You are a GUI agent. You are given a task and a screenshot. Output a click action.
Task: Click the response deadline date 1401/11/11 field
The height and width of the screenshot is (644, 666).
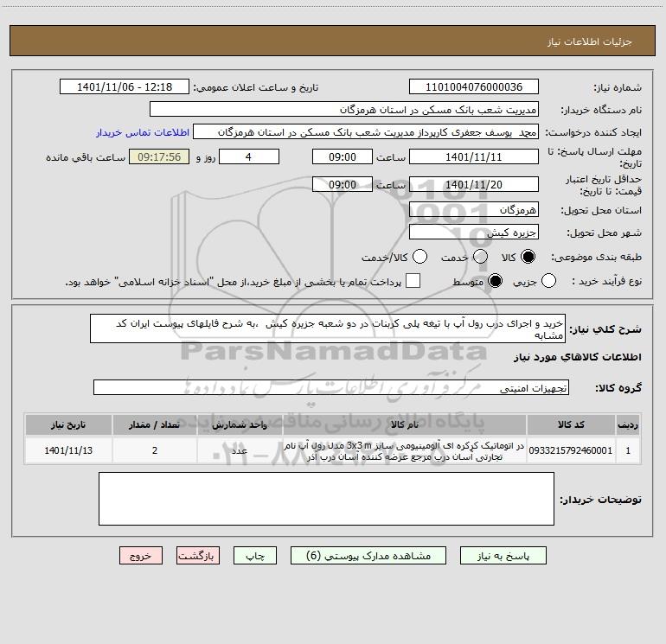[474, 157]
